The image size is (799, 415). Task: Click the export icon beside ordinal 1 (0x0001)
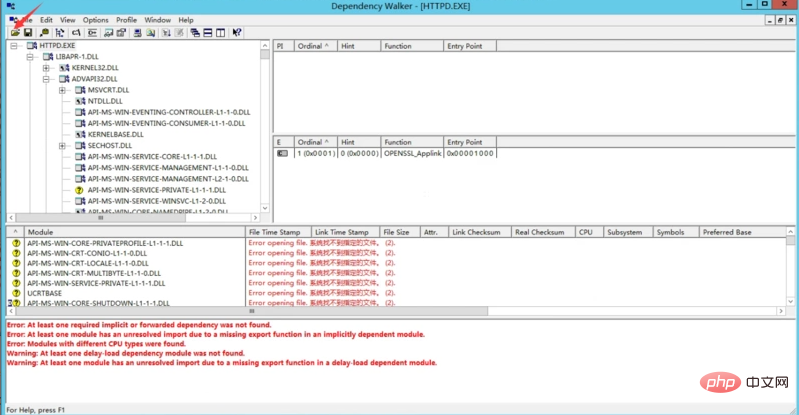pyautogui.click(x=282, y=153)
